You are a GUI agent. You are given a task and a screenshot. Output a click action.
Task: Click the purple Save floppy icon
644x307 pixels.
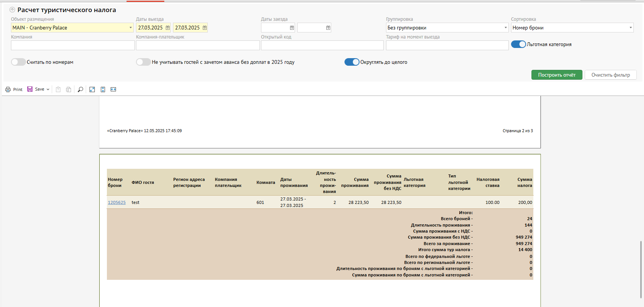(x=30, y=89)
